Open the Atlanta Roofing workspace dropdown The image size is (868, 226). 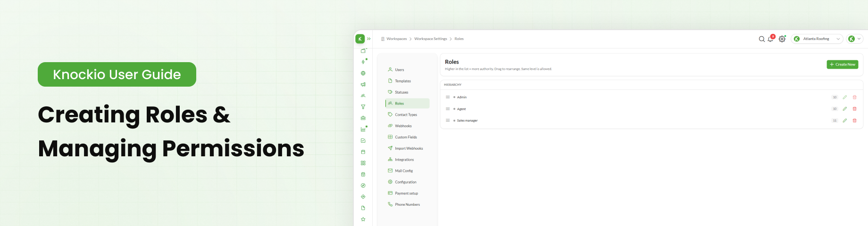point(817,39)
